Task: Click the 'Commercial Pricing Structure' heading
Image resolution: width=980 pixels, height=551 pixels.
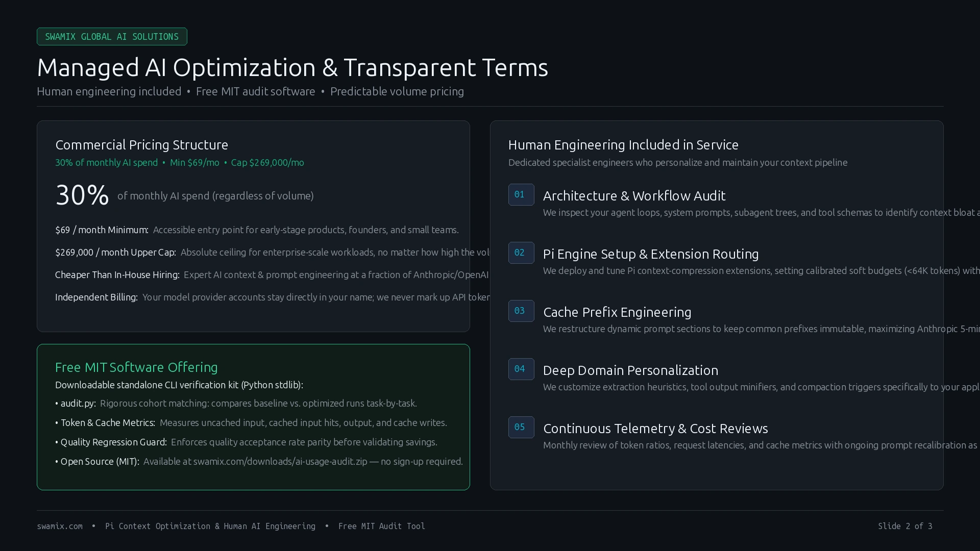Action: pyautogui.click(x=141, y=145)
